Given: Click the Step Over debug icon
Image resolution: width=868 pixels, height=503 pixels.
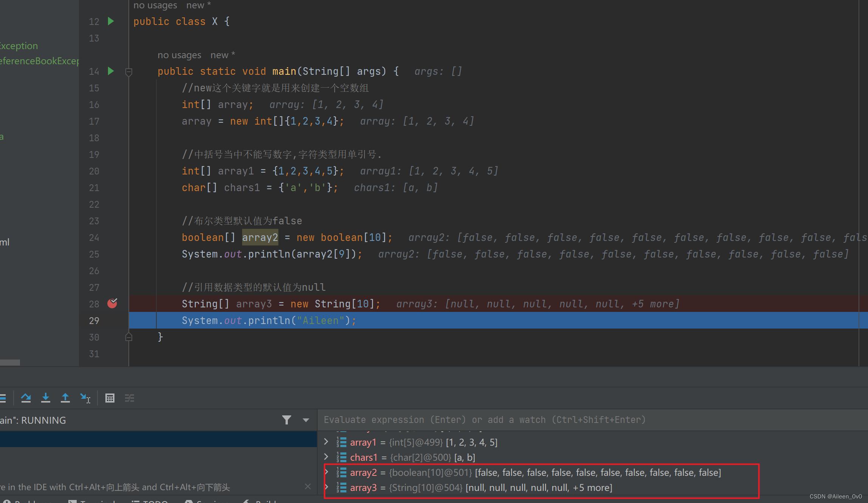Looking at the screenshot, I should 26,398.
